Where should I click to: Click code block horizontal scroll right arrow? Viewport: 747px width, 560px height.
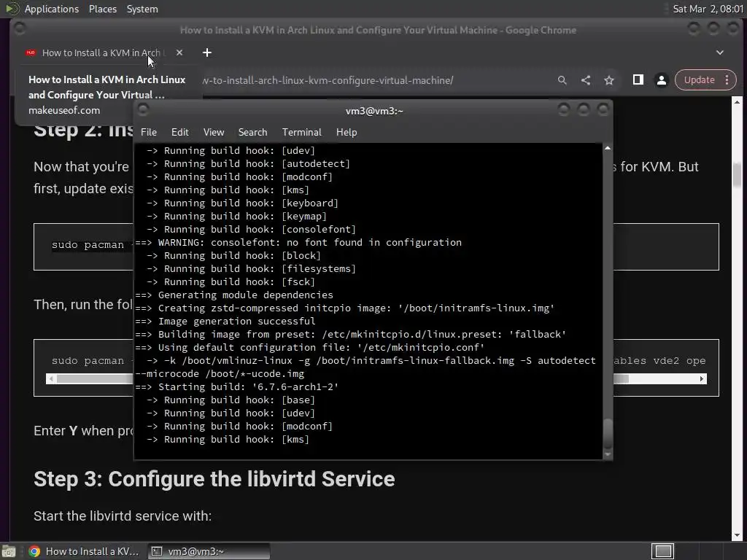701,378
